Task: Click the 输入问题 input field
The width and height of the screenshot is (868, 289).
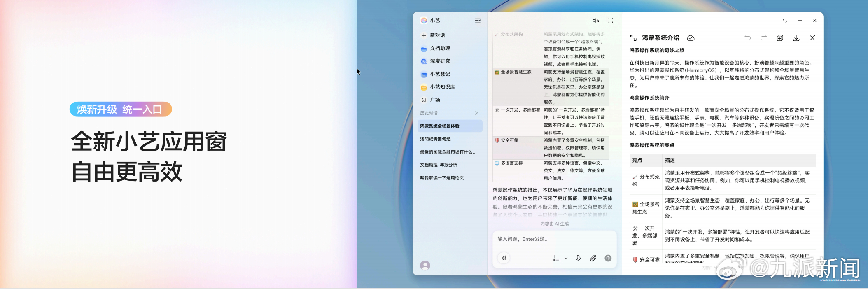Action: [x=554, y=239]
